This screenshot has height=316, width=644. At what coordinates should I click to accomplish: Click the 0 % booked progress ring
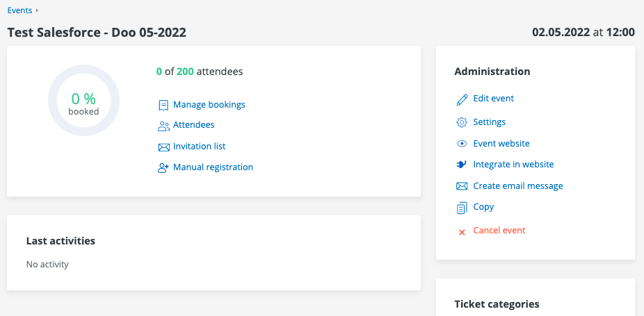[83, 101]
